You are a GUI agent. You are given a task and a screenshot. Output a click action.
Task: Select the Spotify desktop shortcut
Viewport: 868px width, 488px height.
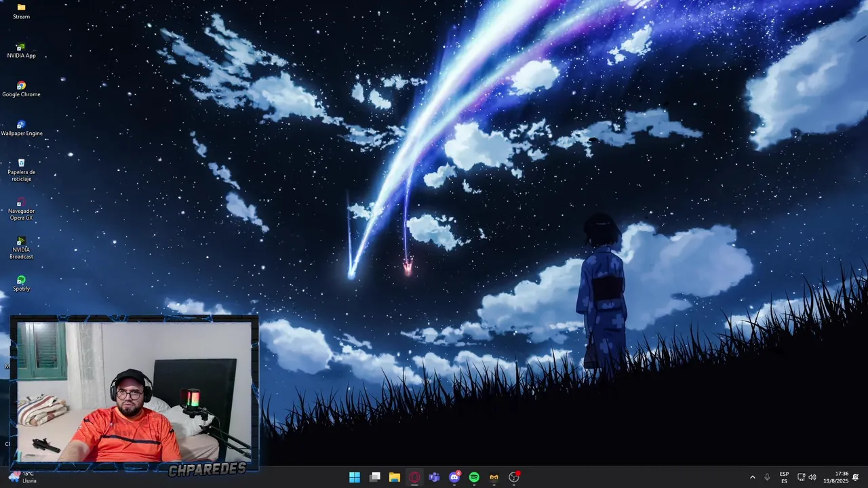coord(21,283)
